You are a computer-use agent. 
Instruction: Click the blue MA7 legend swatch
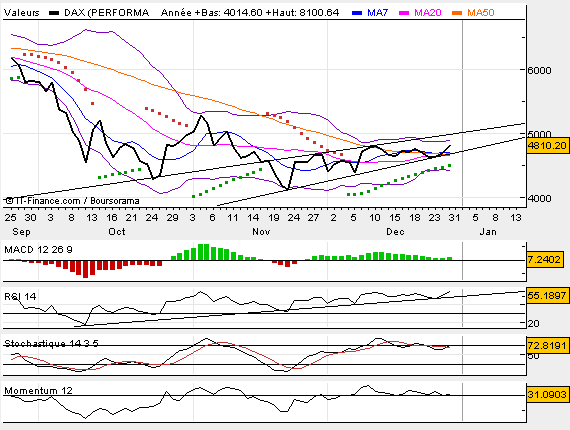[357, 13]
